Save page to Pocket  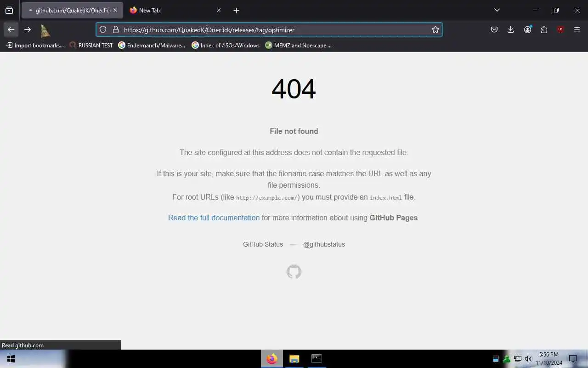point(494,29)
